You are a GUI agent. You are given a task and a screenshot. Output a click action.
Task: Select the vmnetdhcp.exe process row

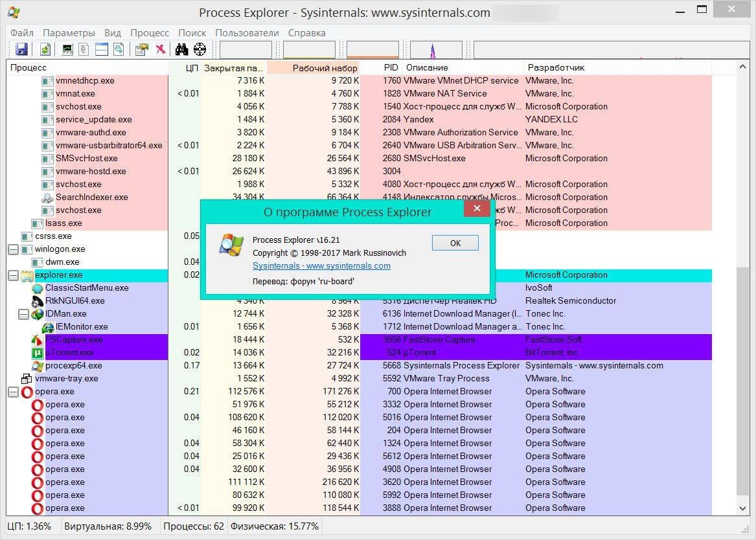tap(359, 81)
